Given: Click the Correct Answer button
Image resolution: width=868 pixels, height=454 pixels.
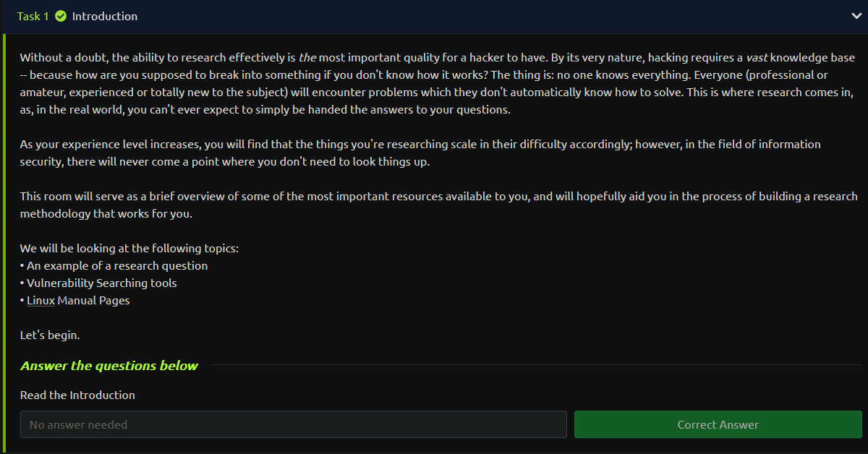Looking at the screenshot, I should (718, 424).
